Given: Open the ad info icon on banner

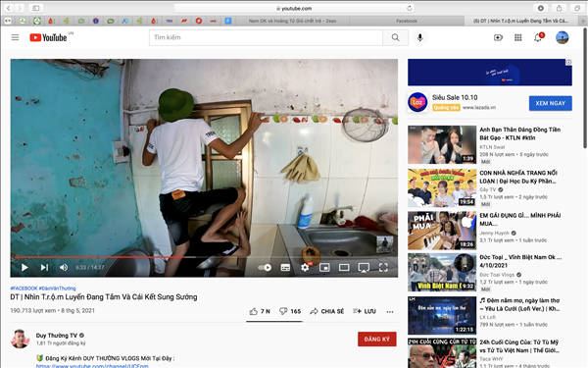Looking at the screenshot, I should pos(568,63).
